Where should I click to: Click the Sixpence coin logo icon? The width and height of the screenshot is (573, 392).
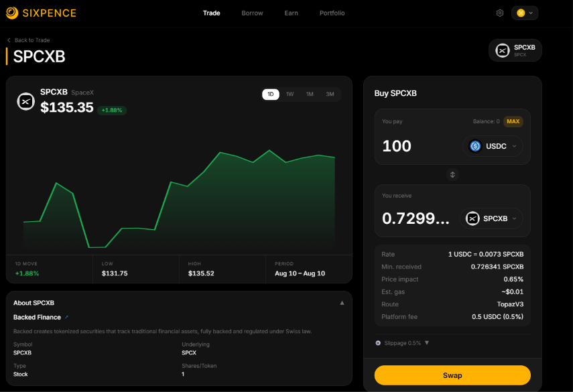pyautogui.click(x=12, y=13)
